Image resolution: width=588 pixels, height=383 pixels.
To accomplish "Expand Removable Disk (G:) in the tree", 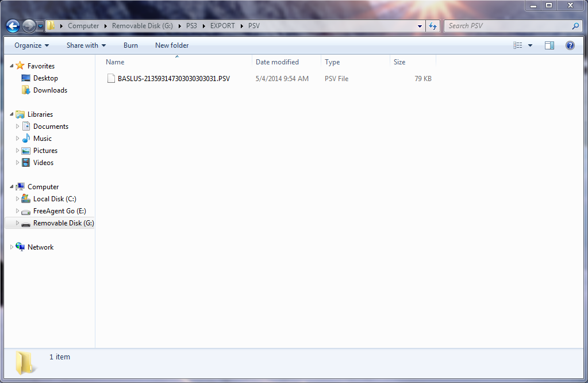I will tap(17, 223).
